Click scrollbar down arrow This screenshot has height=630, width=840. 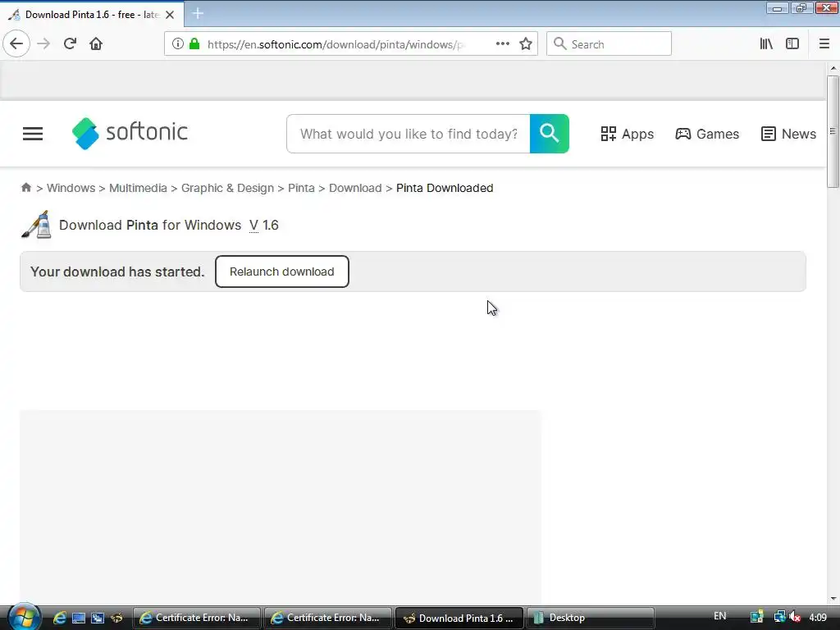(833, 599)
